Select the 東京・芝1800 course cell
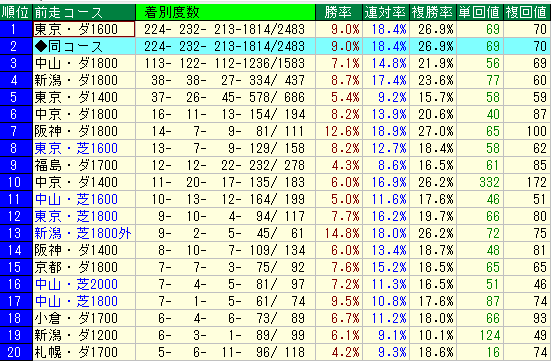Image resolution: width=551 pixels, height=361 pixels. coord(84,216)
